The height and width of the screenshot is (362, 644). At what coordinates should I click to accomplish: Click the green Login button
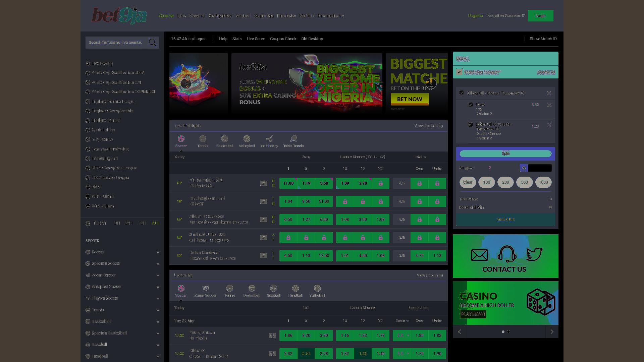pos(540,16)
